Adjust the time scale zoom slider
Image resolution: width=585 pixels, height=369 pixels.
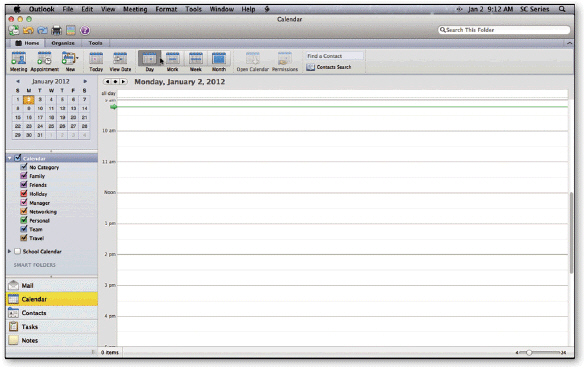click(x=529, y=353)
